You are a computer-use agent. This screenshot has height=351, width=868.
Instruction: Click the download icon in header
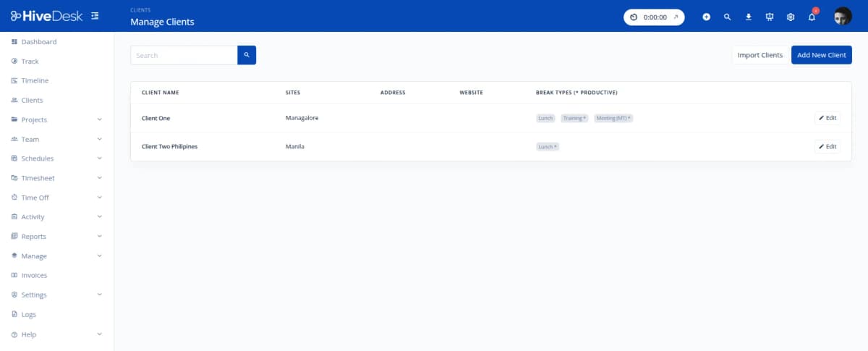pos(749,17)
